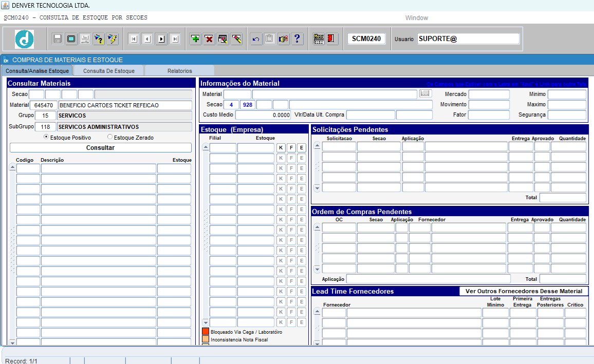Click the icon beside COMPRAS DE MATERIAIS header
Screen dimensions: 594x364
point(6,60)
